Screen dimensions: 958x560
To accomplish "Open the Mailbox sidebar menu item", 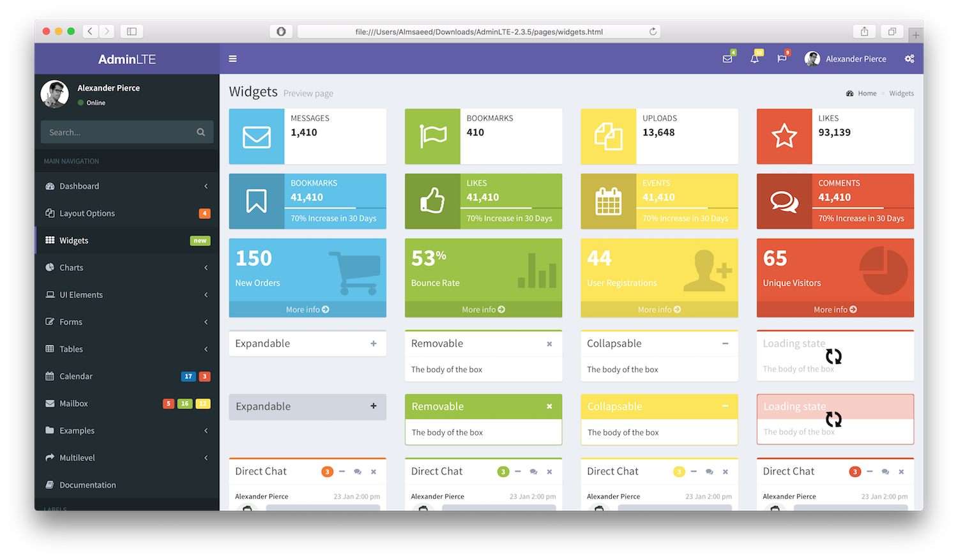I will tap(73, 404).
